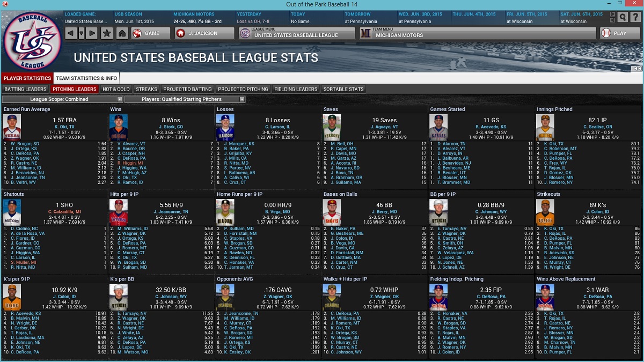644x362 pixels.
Task: Click the back navigation arrow
Action: 71,33
